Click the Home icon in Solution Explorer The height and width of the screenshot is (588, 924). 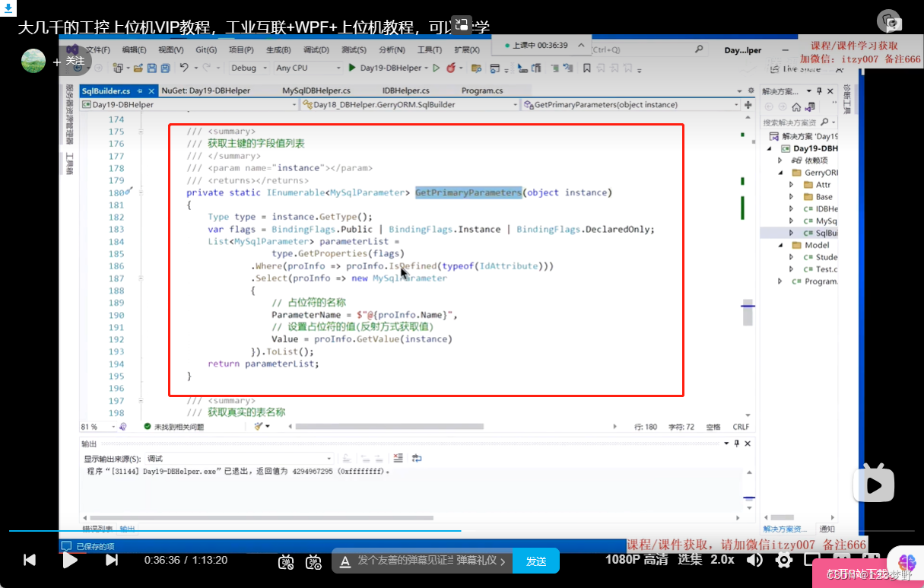(x=796, y=107)
